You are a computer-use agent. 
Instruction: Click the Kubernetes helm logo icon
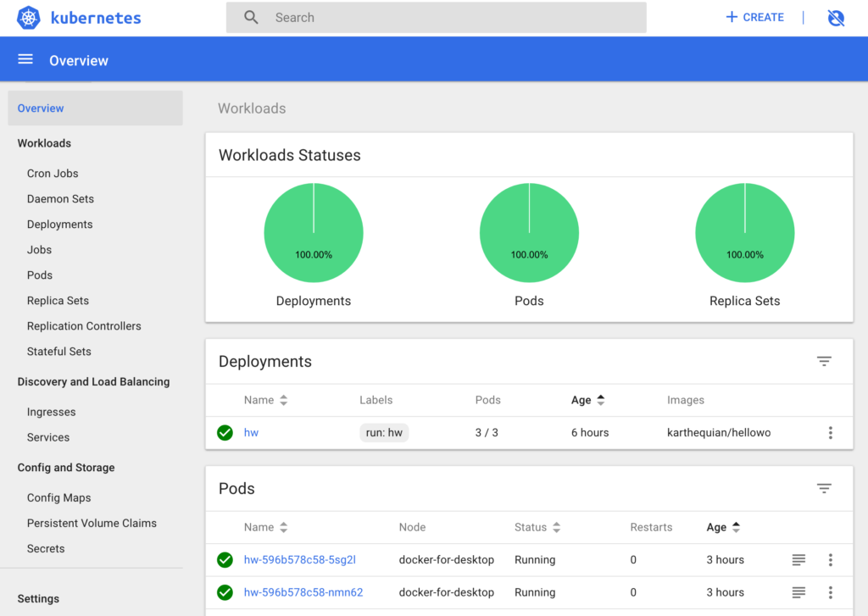coord(29,18)
